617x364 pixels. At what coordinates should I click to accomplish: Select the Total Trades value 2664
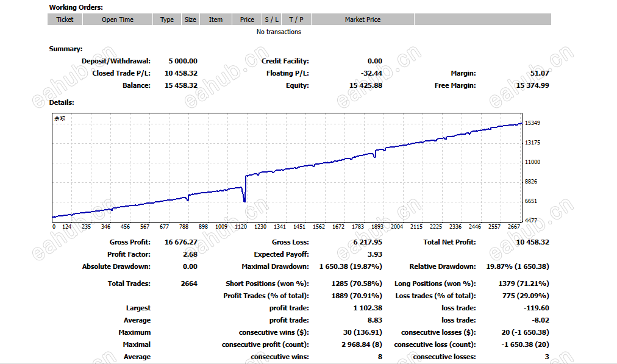(x=189, y=284)
